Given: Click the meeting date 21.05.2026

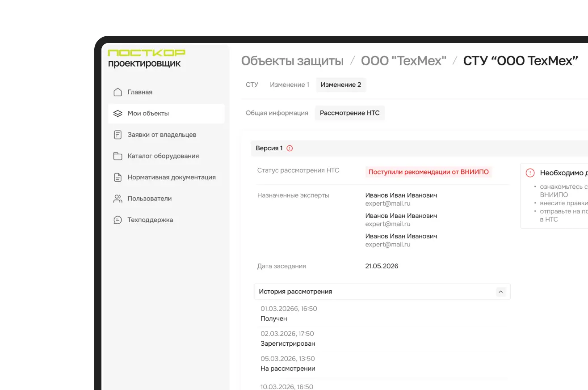Looking at the screenshot, I should (x=382, y=266).
